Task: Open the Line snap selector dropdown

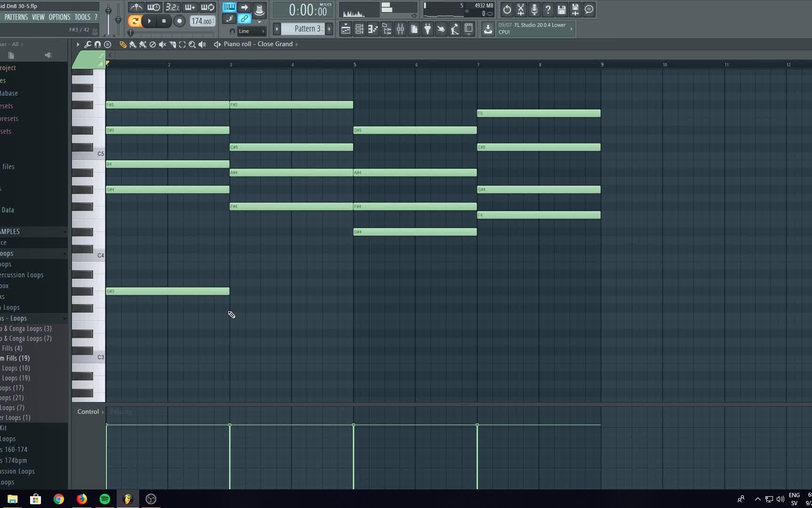Action: [251, 31]
